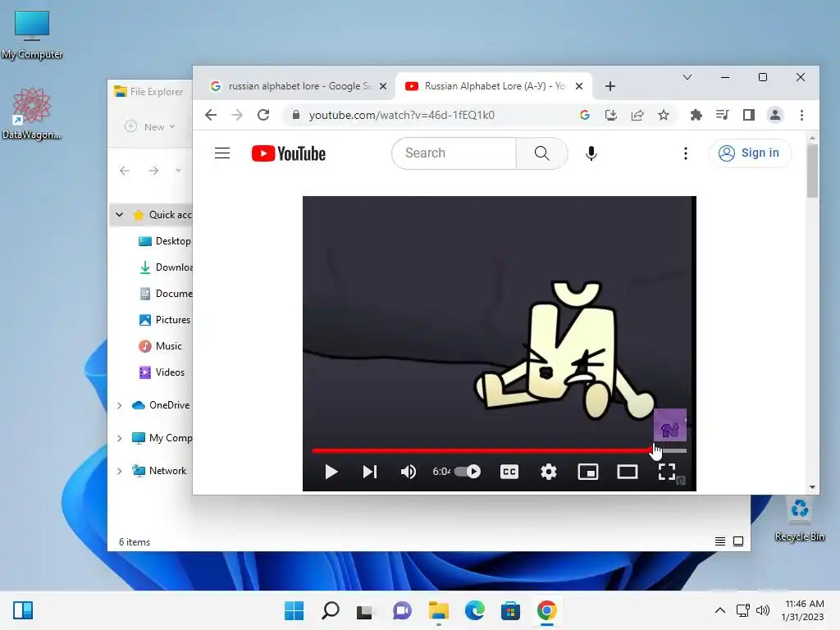Image resolution: width=840 pixels, height=630 pixels.
Task: Go forward in Chrome
Action: click(x=237, y=115)
